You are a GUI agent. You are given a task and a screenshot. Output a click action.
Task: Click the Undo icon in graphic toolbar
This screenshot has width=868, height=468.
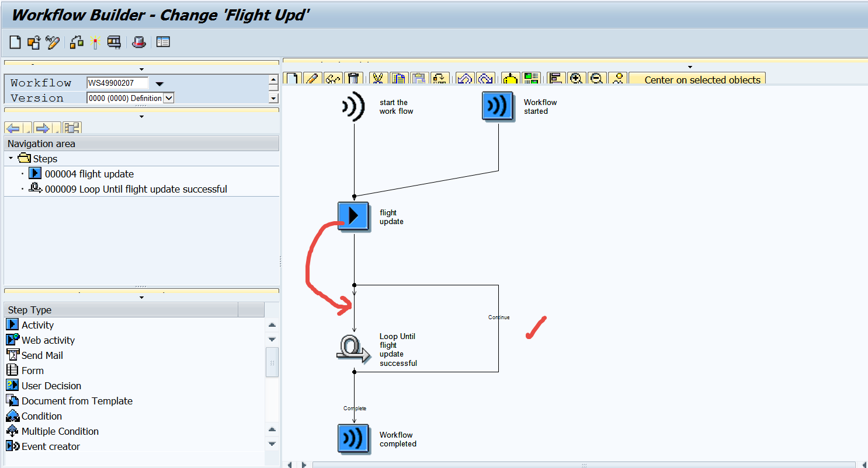[x=465, y=79]
